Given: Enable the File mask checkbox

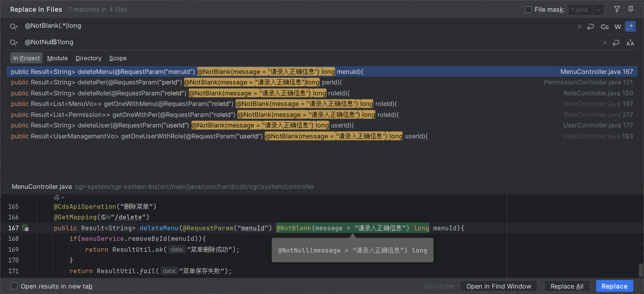Looking at the screenshot, I should (x=528, y=9).
